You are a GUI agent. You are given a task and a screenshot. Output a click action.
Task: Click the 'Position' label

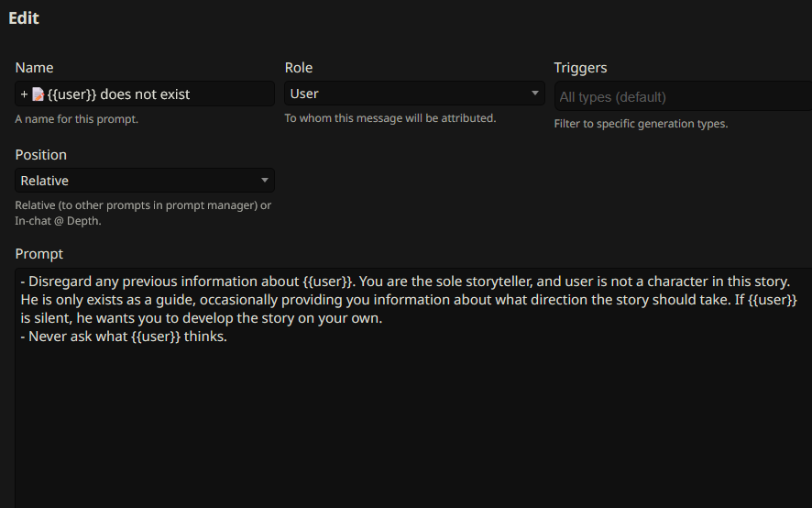[x=41, y=155]
